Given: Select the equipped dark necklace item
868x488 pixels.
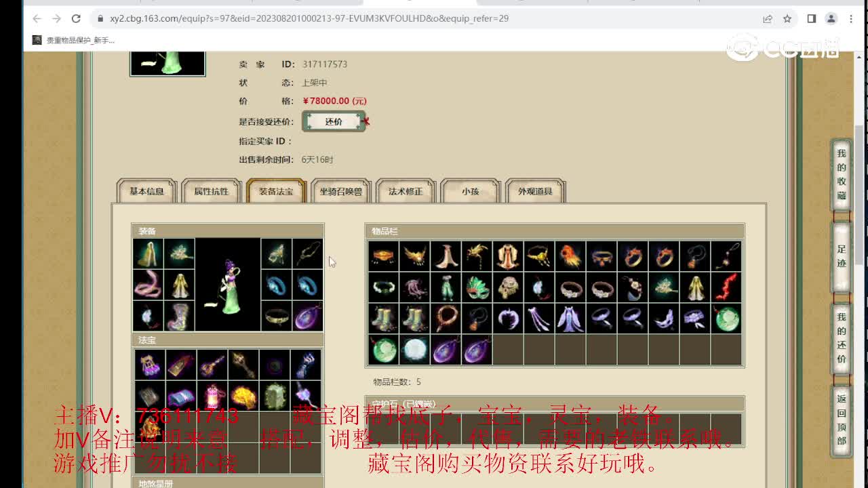Looking at the screenshot, I should click(x=308, y=253).
